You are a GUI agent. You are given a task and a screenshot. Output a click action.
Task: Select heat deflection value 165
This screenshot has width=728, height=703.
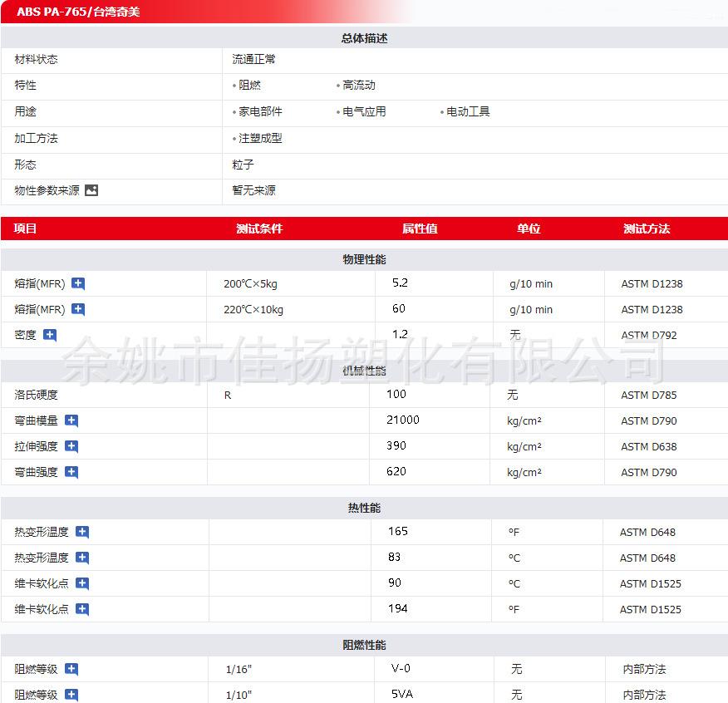click(398, 531)
